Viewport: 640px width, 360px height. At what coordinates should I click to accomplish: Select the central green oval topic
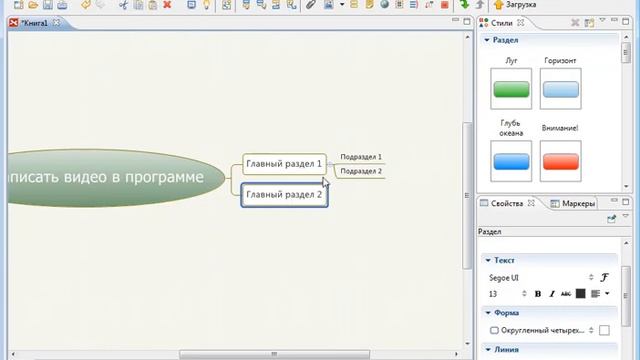(x=116, y=178)
